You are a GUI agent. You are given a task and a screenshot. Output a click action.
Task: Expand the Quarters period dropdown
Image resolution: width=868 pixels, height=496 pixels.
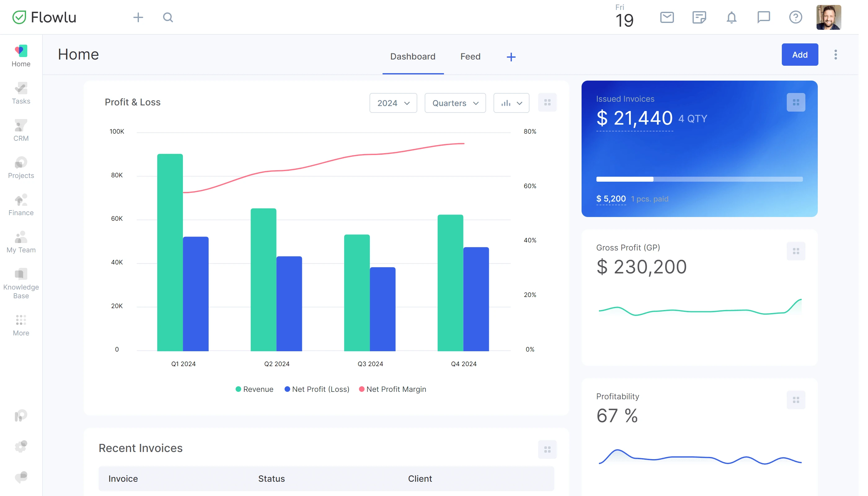tap(455, 103)
